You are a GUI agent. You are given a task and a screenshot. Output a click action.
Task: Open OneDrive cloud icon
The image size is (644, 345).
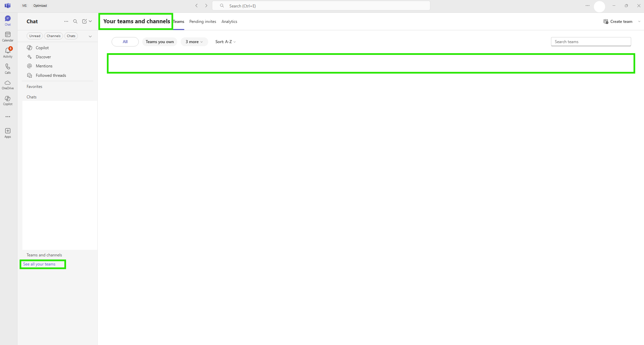pyautogui.click(x=8, y=85)
